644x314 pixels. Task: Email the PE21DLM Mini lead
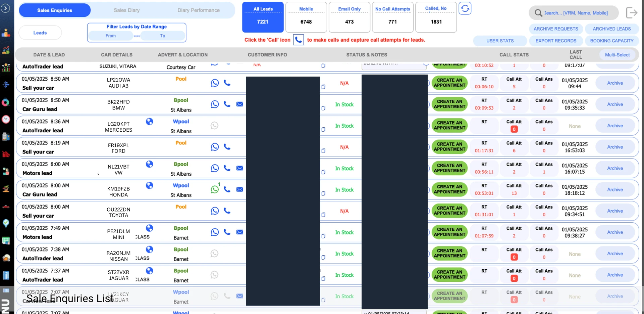click(x=239, y=232)
